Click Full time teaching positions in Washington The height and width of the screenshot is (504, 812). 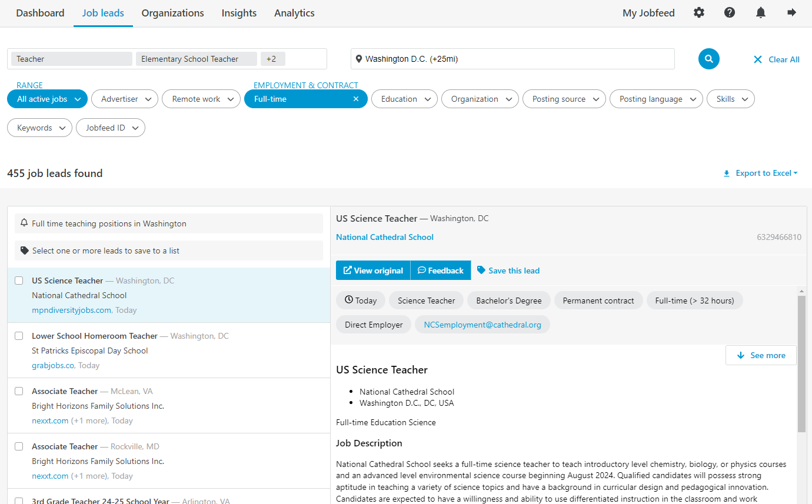tap(169, 223)
